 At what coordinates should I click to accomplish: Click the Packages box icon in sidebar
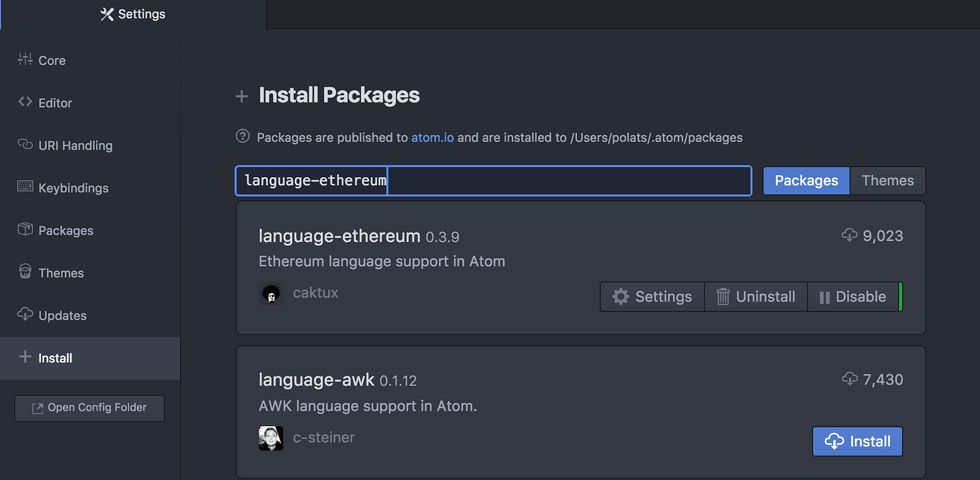[x=25, y=229]
